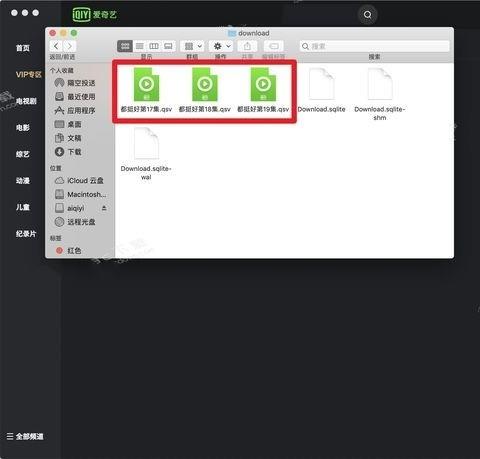The image size is (480, 459).
Task: Select 文稿 in Finder sidebar
Action: coord(68,138)
